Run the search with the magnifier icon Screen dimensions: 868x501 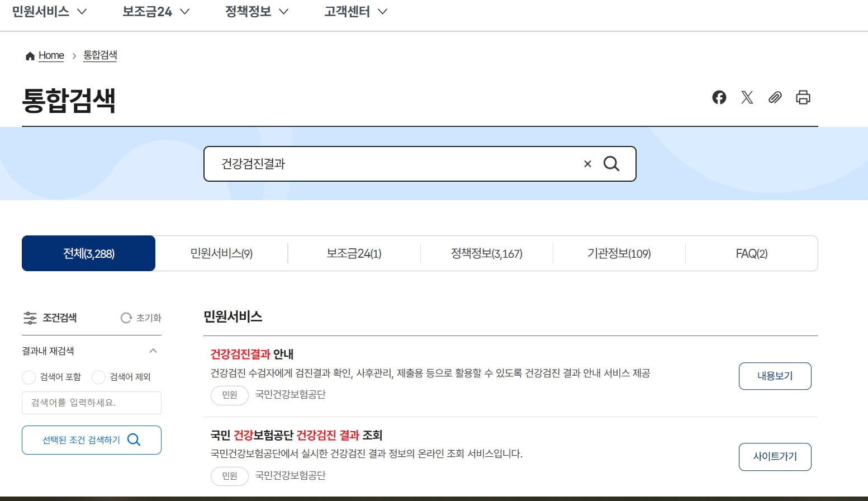(x=612, y=163)
